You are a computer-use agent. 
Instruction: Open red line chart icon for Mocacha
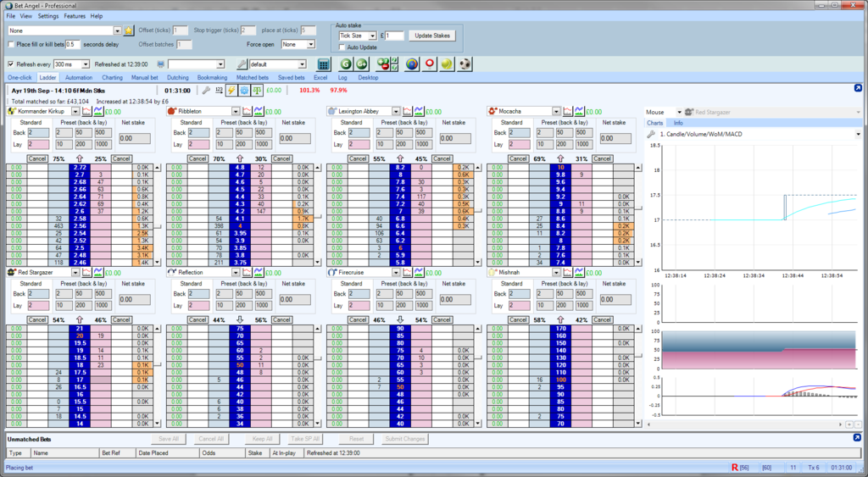567,111
